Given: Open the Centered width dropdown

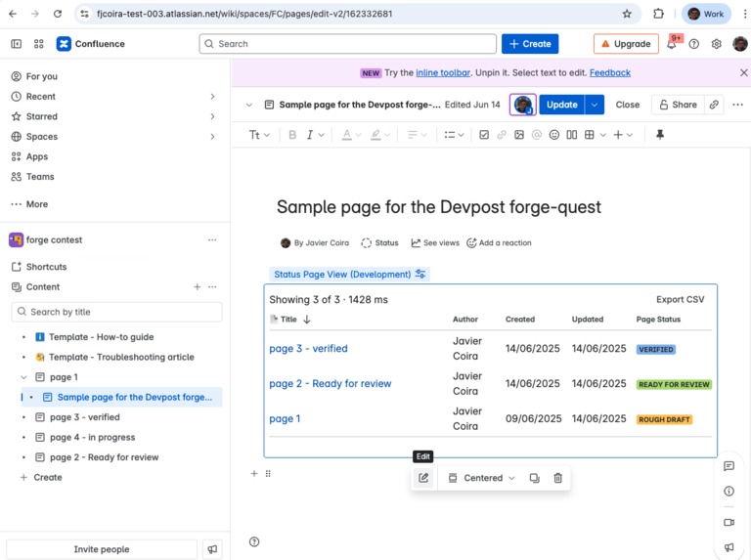Looking at the screenshot, I should coord(481,478).
